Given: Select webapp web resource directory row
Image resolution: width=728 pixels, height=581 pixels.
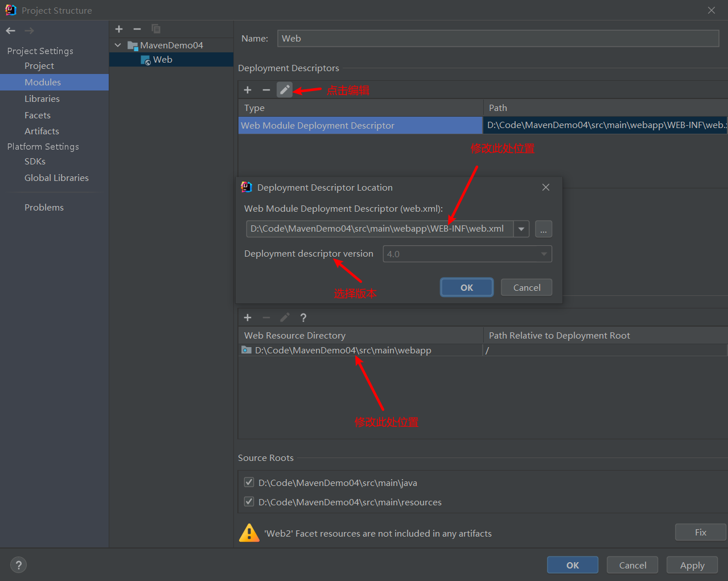Looking at the screenshot, I should (x=360, y=350).
